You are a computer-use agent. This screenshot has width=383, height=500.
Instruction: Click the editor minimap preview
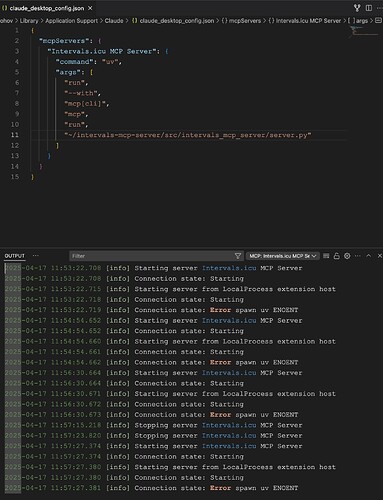[364, 31]
